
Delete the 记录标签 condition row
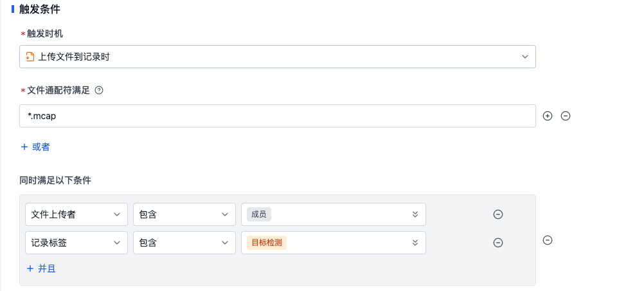pos(498,243)
